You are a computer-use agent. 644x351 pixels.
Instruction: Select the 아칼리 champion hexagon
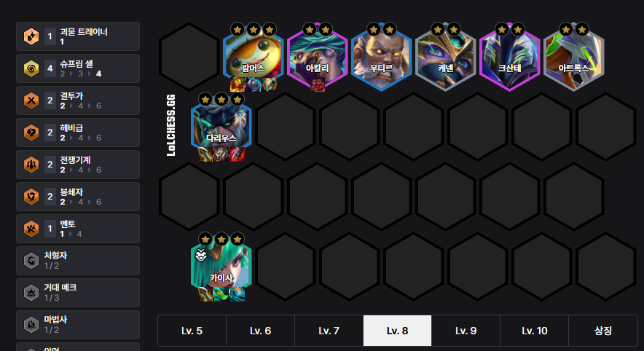318,57
